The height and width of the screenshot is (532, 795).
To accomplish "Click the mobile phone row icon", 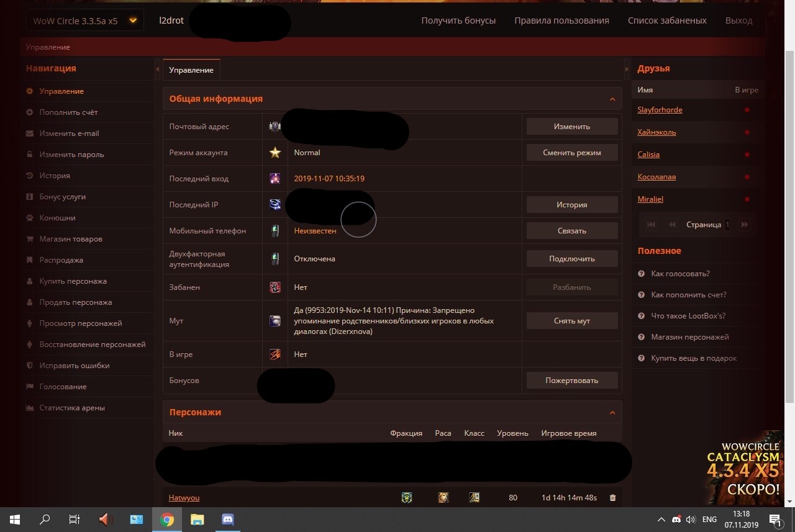I will pos(275,231).
